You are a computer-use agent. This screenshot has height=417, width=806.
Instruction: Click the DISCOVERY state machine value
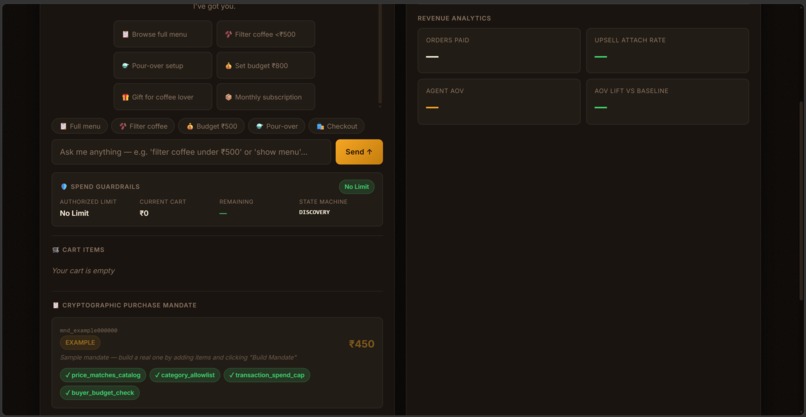(x=314, y=212)
